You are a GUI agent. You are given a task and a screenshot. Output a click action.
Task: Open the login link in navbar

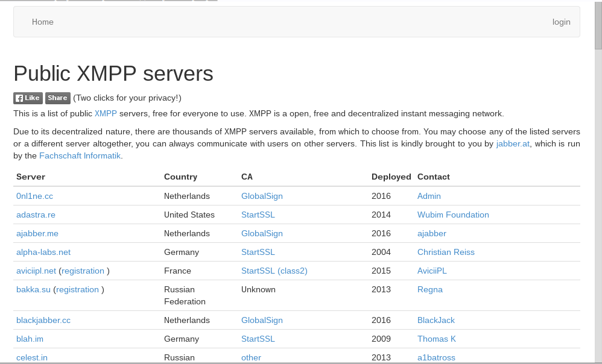tap(562, 22)
